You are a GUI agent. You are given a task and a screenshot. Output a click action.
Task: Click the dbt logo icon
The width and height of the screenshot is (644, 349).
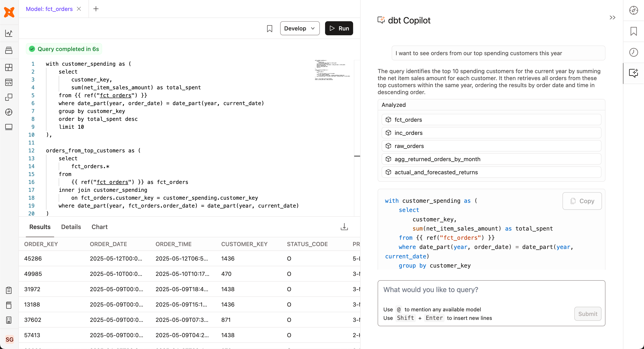point(9,12)
